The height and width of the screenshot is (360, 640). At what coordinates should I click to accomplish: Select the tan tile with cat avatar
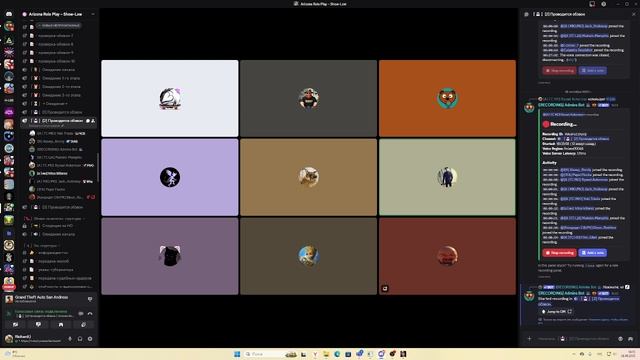pos(309,177)
